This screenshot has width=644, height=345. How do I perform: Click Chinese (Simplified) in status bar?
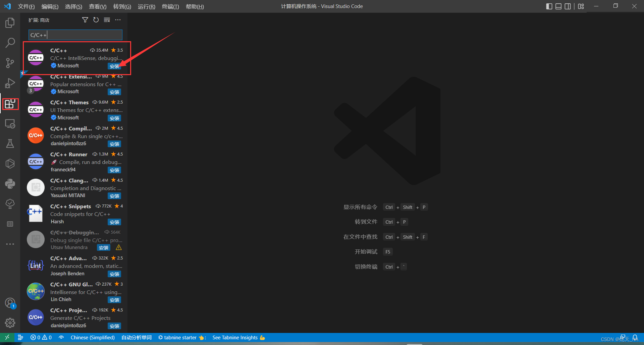tap(93, 337)
